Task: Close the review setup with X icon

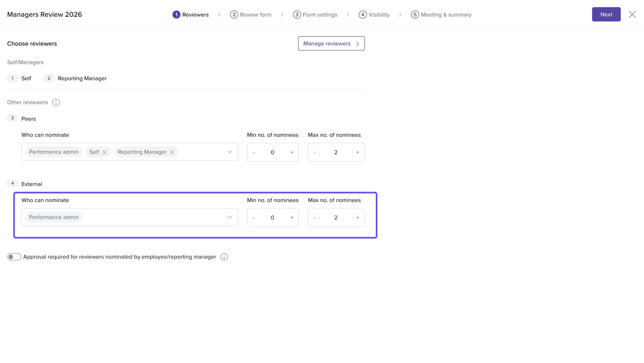Action: point(632,15)
